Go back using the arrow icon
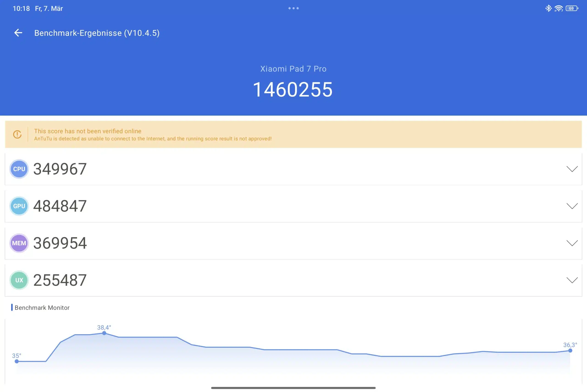 tap(18, 33)
